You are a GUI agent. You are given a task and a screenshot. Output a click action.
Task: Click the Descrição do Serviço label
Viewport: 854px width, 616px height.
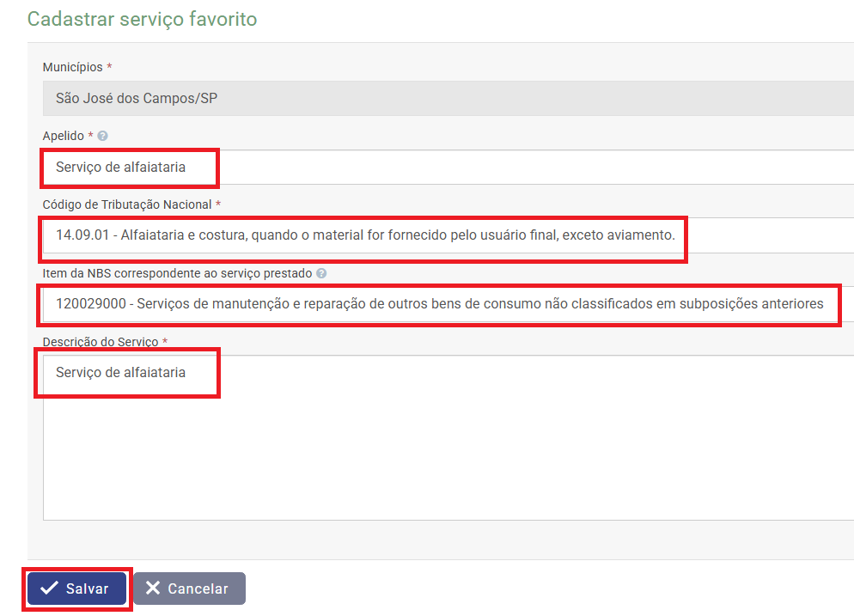point(101,342)
